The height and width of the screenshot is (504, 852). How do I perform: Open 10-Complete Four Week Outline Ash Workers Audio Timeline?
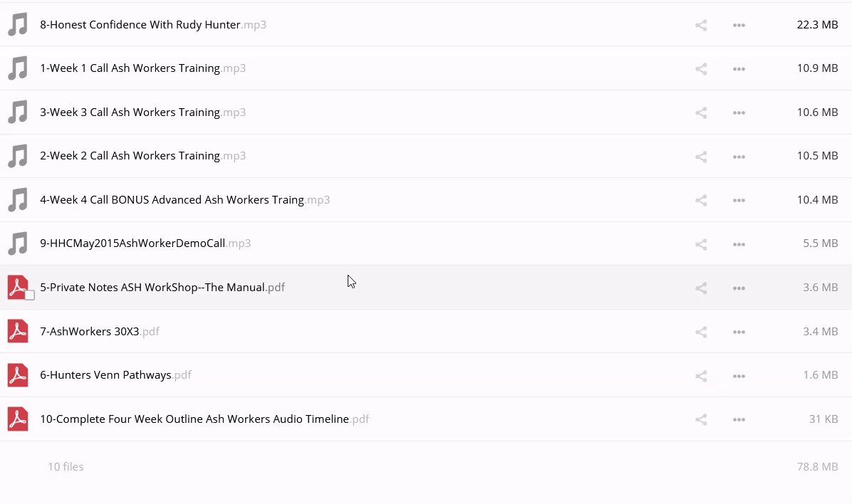[x=194, y=419]
